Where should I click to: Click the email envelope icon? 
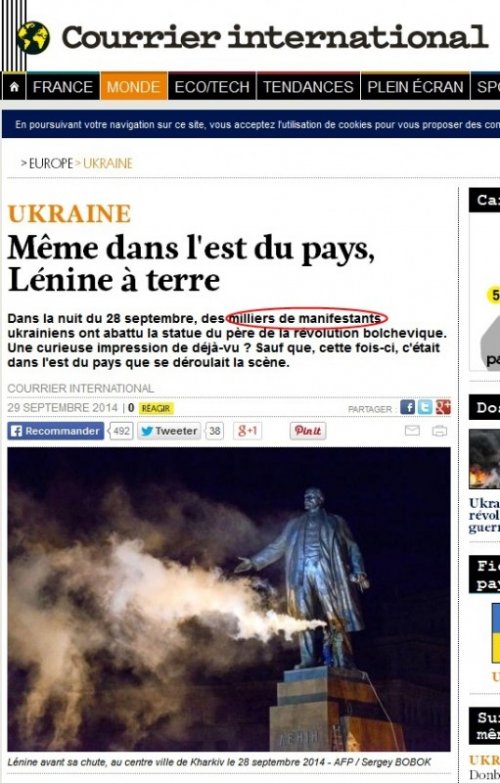412,430
